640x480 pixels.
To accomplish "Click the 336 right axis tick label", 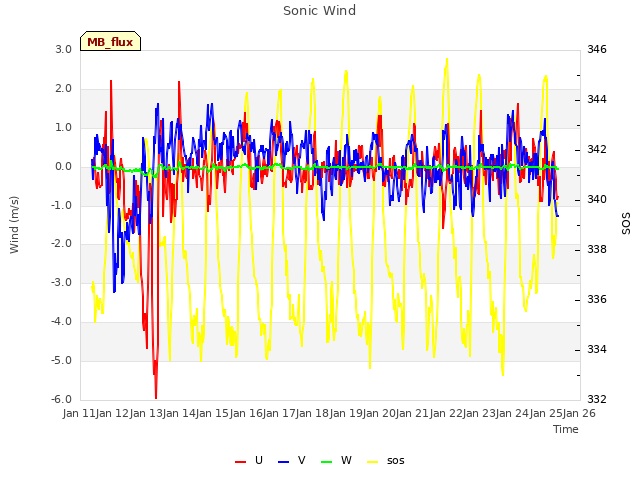I will click(x=597, y=300).
